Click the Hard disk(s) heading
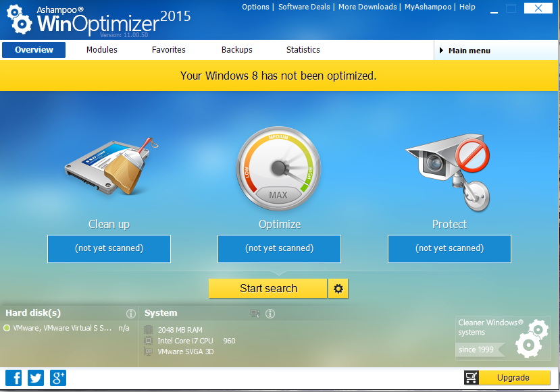This screenshot has width=560, height=392. [33, 313]
